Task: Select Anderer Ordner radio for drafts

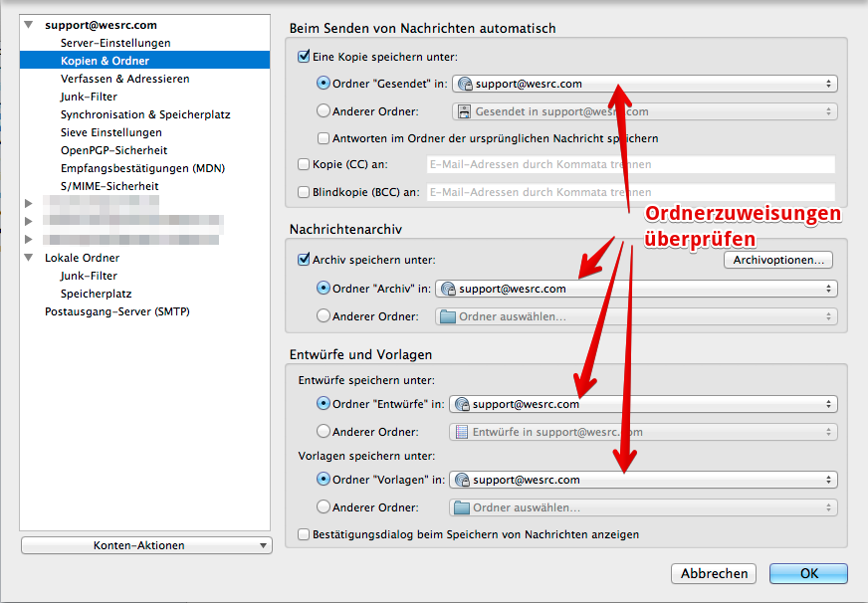Action: (x=324, y=431)
